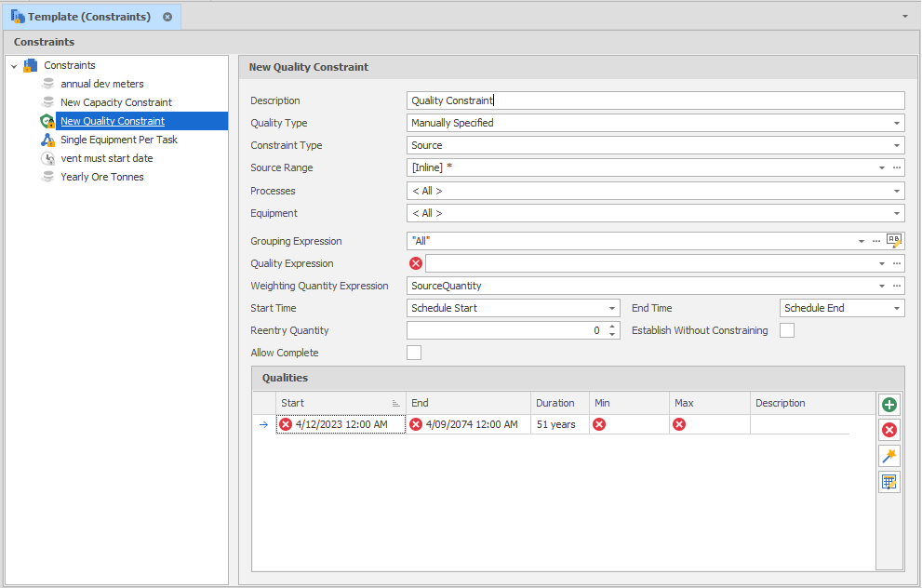
Task: Click into the Description text field
Action: (655, 100)
